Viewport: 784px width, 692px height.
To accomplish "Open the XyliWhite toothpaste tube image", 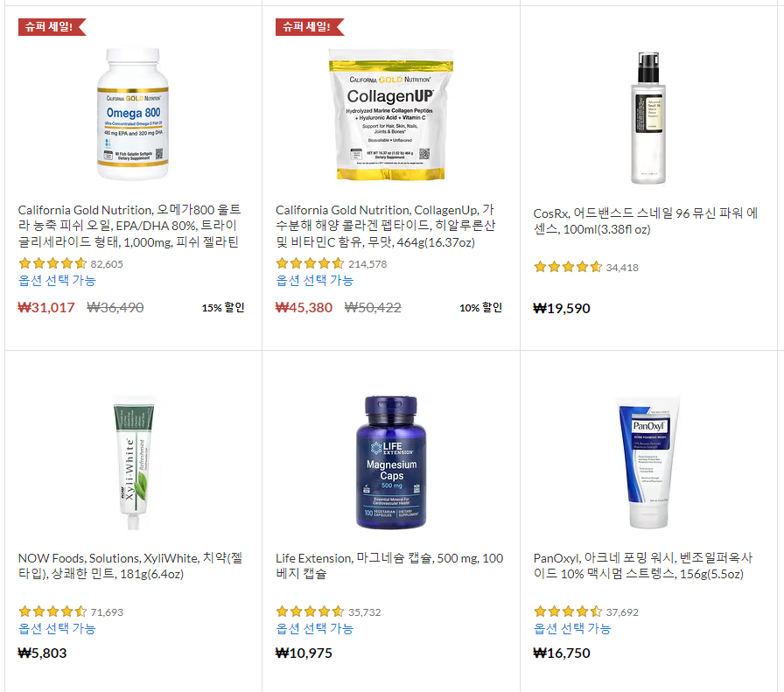I will (x=133, y=463).
